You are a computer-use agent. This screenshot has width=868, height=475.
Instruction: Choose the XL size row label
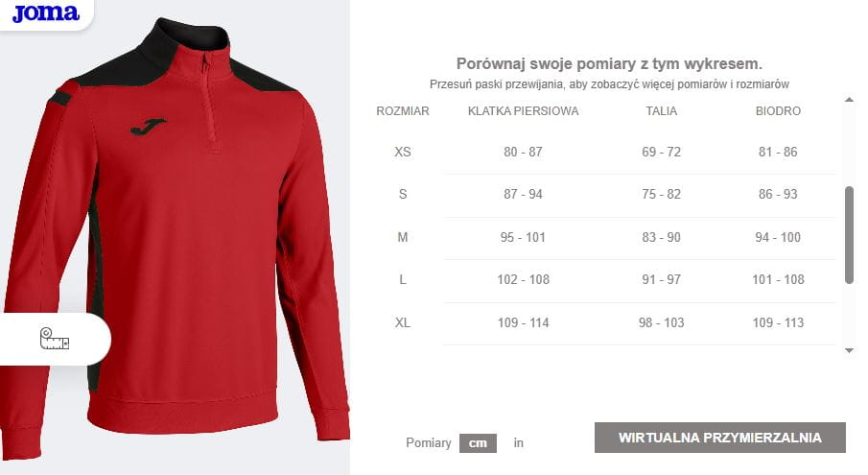click(x=403, y=322)
